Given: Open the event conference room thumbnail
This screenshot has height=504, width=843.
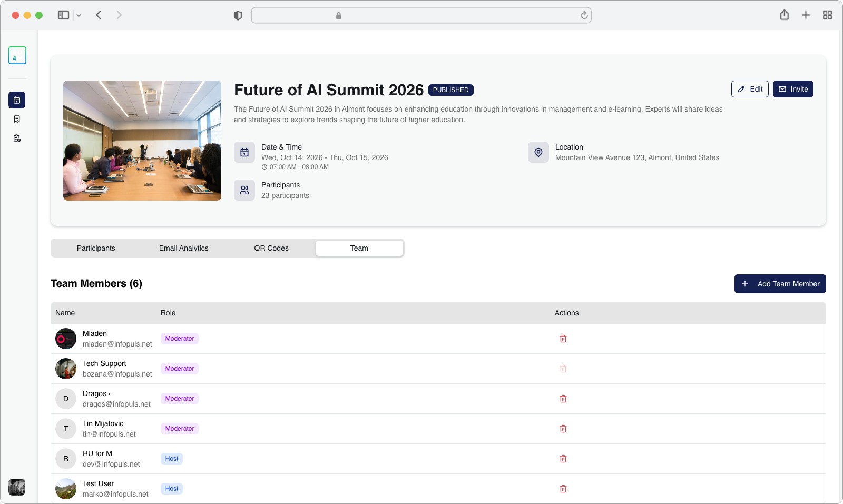Looking at the screenshot, I should pos(142,141).
